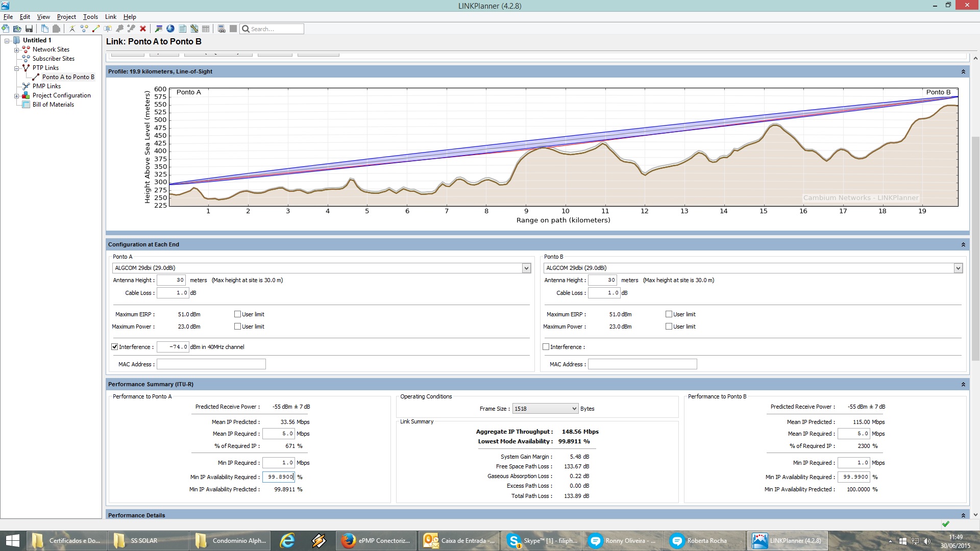Save project using floppy disk icon

click(29, 29)
